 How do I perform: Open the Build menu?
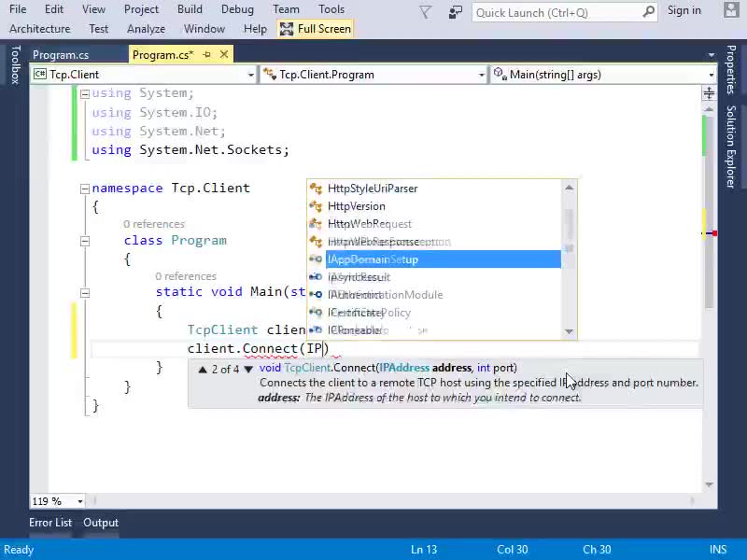click(x=190, y=9)
